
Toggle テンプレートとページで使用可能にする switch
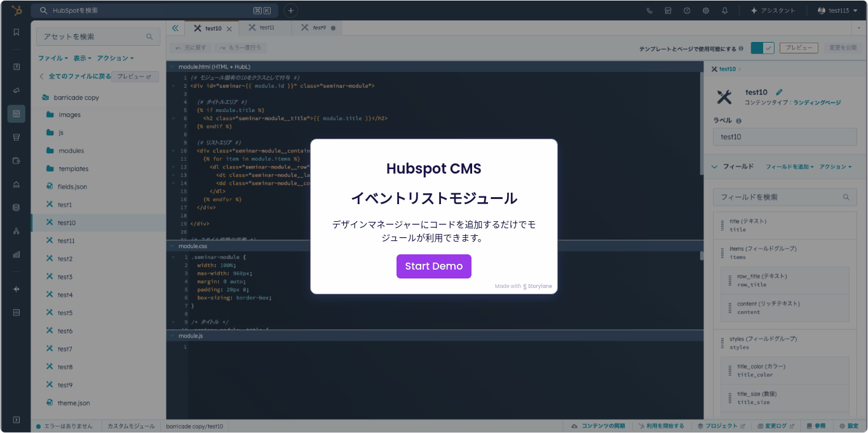(x=762, y=48)
